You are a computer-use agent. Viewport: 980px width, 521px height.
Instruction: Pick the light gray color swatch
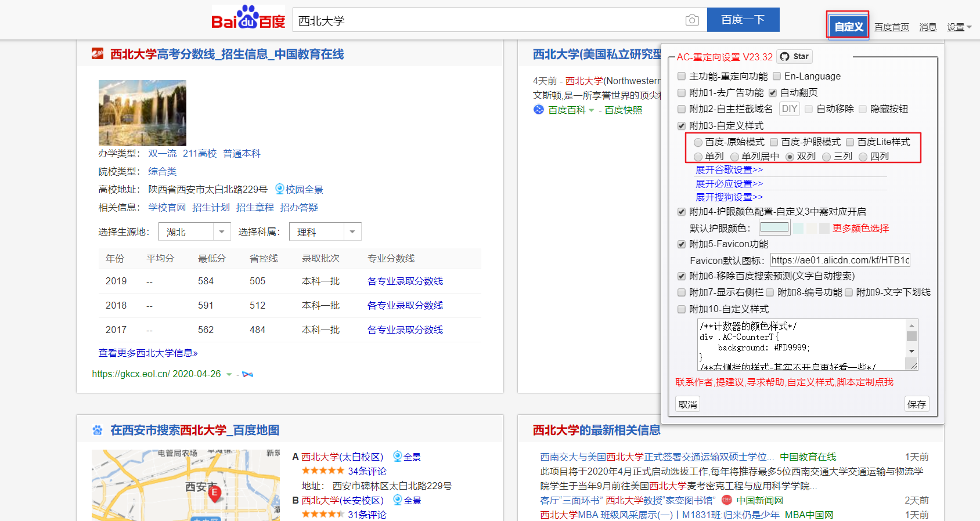(824, 228)
